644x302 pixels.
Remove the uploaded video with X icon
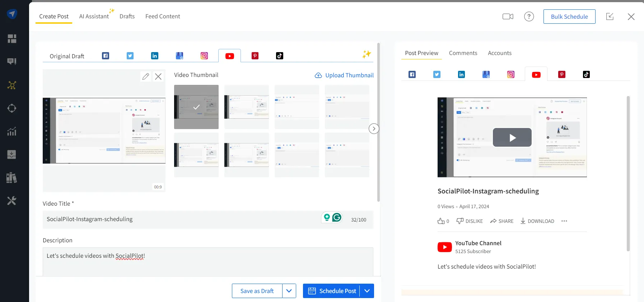click(x=158, y=76)
